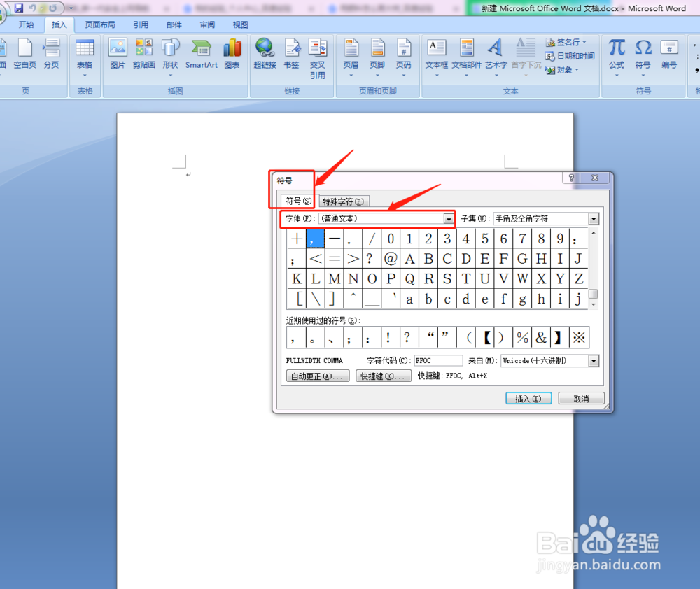Switch to View (视图) tab
The height and width of the screenshot is (589, 700).
pyautogui.click(x=240, y=25)
